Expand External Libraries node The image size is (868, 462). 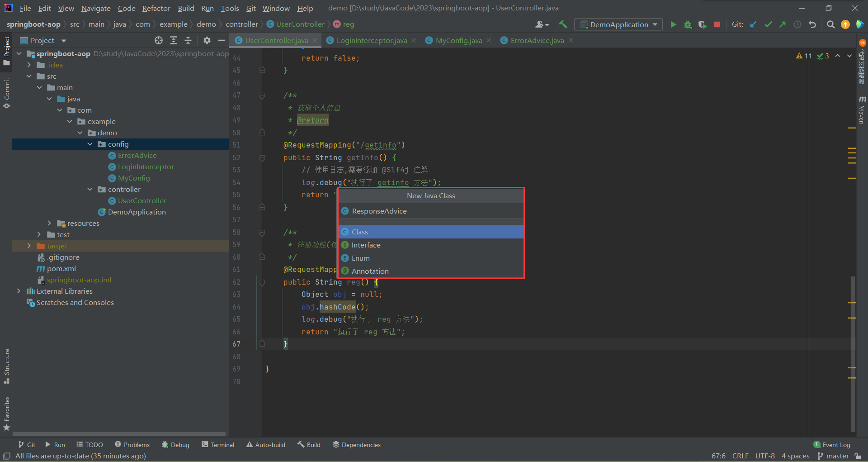click(19, 291)
